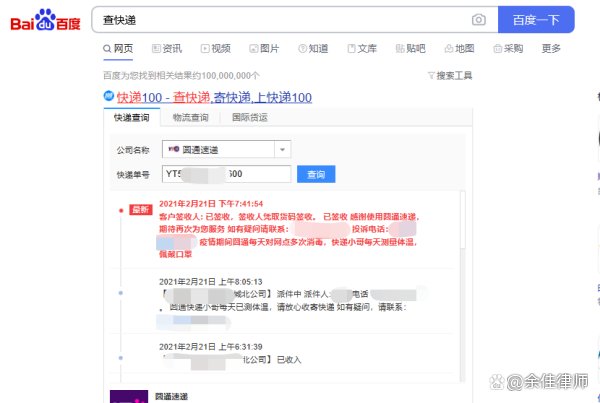Go to 地图 tab
The width and height of the screenshot is (600, 403).
point(460,49)
